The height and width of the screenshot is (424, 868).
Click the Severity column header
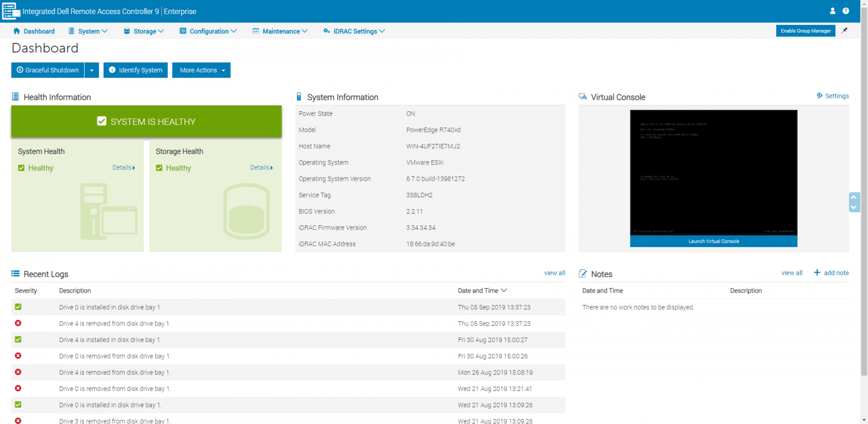click(26, 290)
